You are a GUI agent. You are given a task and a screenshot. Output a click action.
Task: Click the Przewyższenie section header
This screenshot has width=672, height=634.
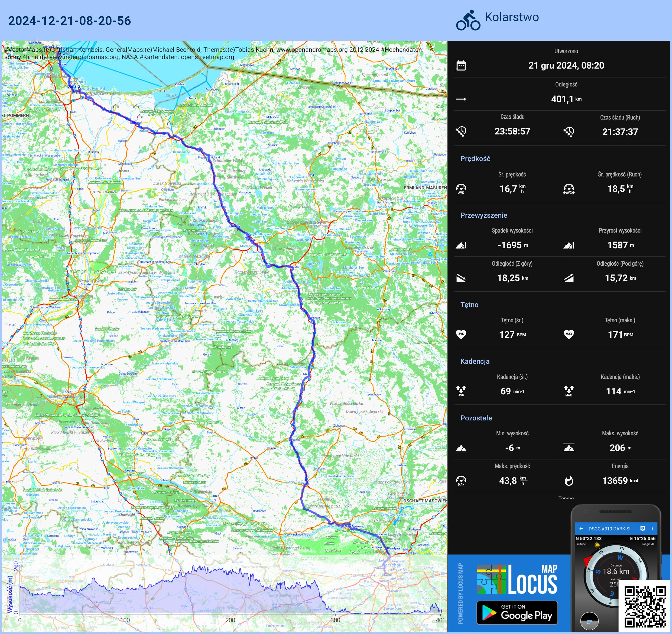pos(483,215)
